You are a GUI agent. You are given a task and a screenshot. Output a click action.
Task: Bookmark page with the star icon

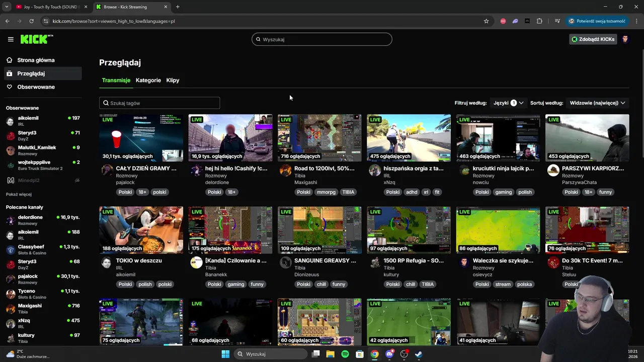click(486, 21)
